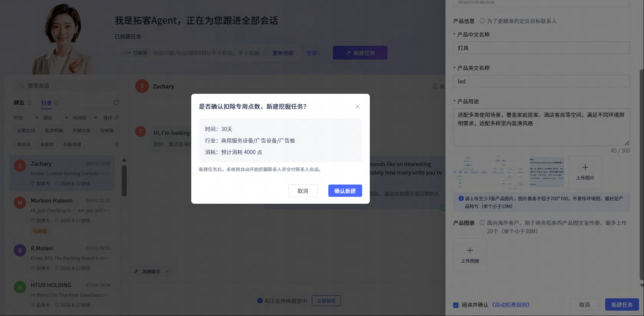Image resolution: width=644 pixels, height=316 pixels.
Task: Toggle the 近期在线 filter tag
Action: (26, 131)
